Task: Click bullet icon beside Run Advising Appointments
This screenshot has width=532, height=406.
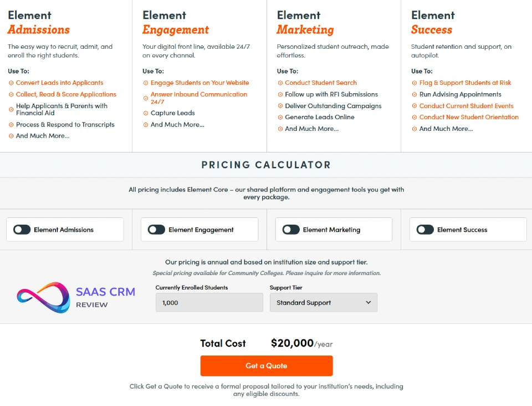Action: coord(415,95)
